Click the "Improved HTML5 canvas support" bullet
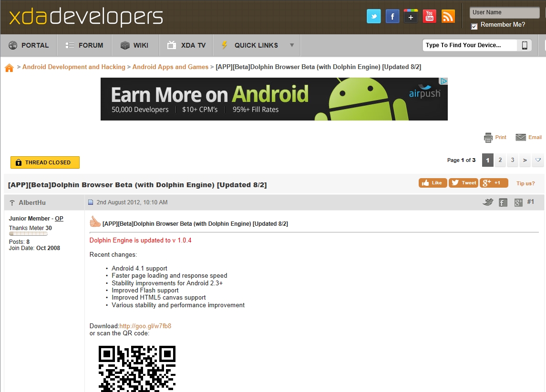The image size is (546, 392). click(x=158, y=297)
